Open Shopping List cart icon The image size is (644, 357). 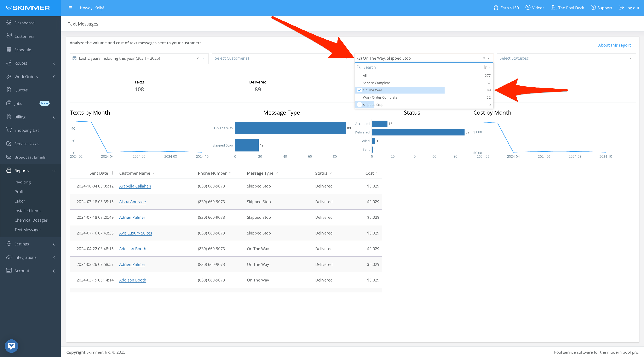(x=9, y=130)
